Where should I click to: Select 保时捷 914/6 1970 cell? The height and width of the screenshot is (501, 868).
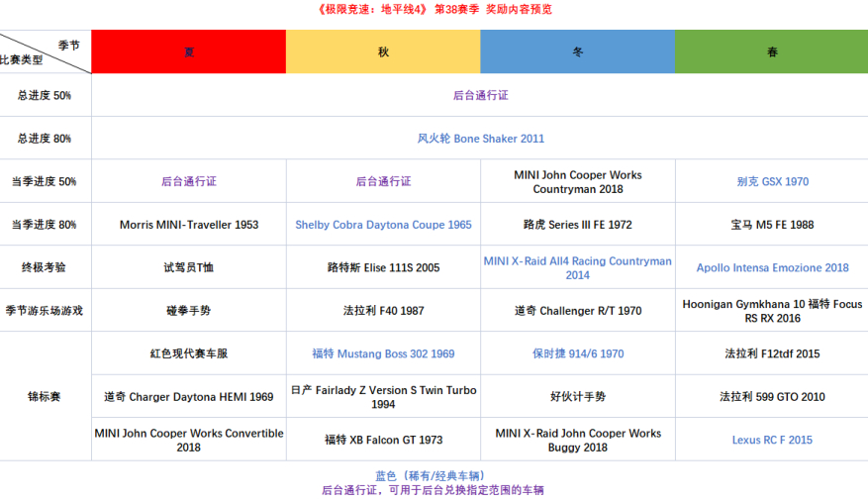click(578, 353)
